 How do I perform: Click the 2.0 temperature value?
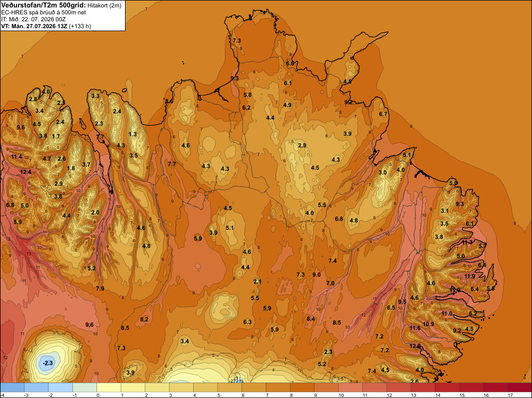point(95,213)
